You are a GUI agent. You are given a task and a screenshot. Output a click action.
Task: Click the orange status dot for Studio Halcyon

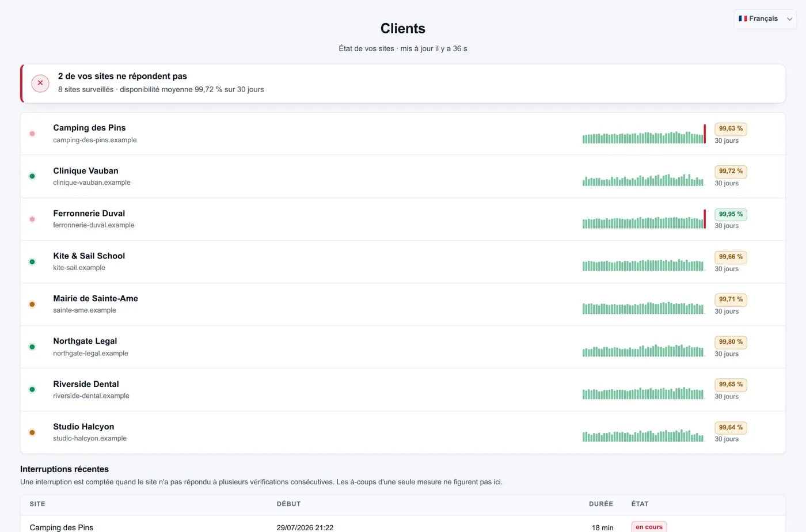[x=32, y=432]
